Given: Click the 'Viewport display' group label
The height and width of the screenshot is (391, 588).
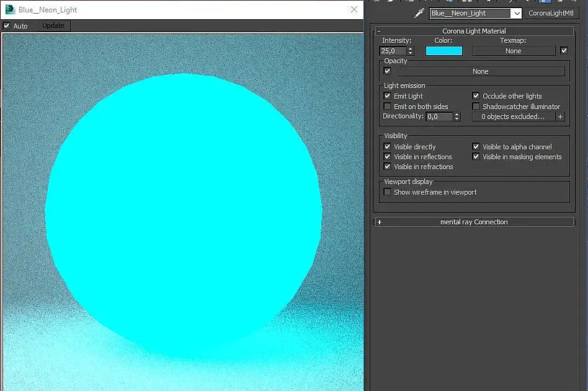Looking at the screenshot, I should 408,182.
